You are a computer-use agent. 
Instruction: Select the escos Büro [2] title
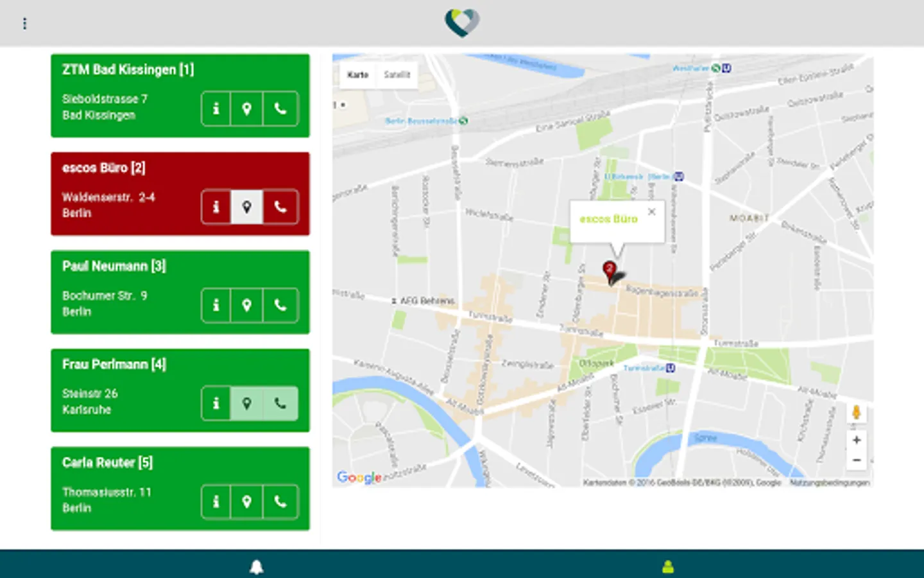pyautogui.click(x=103, y=168)
